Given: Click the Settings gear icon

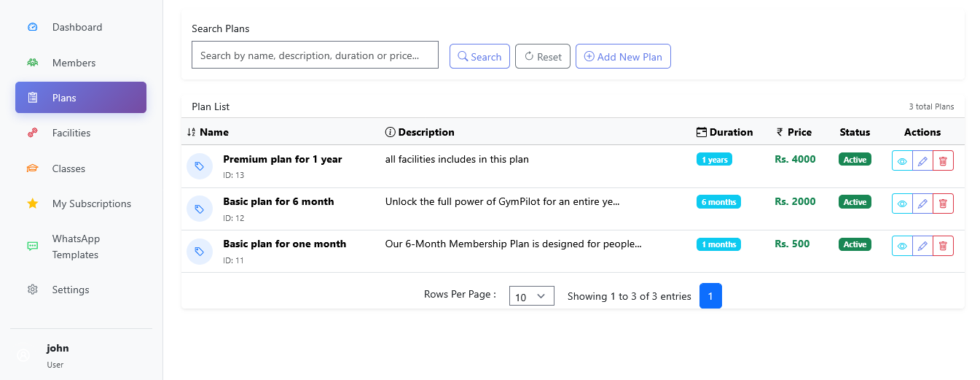Looking at the screenshot, I should pyautogui.click(x=32, y=290).
